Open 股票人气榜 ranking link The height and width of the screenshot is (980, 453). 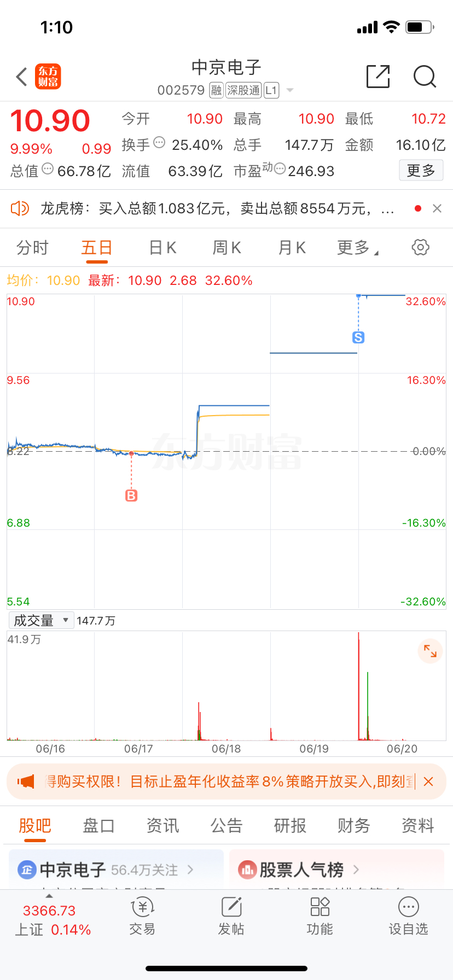point(300,870)
